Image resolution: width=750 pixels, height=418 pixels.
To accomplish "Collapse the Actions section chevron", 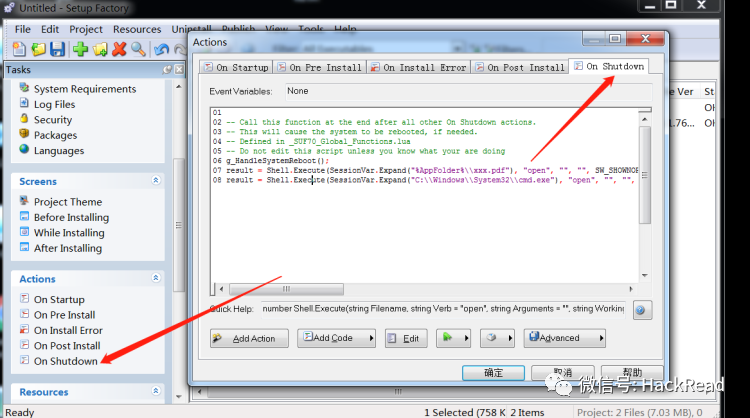I will pyautogui.click(x=155, y=278).
